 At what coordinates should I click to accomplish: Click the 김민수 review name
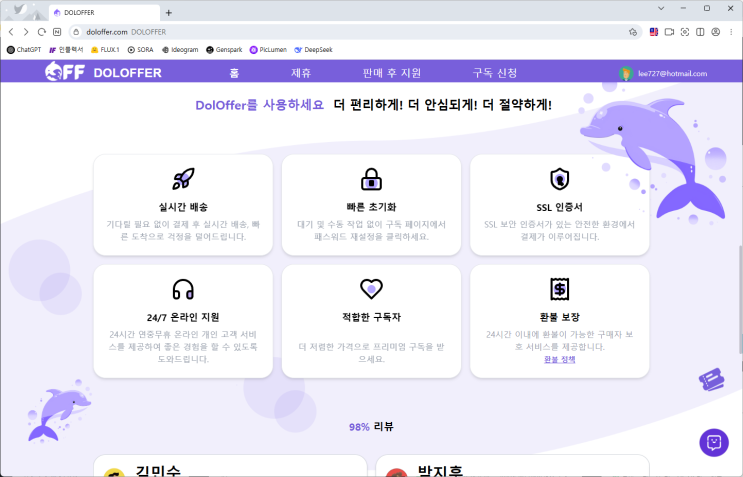158,470
